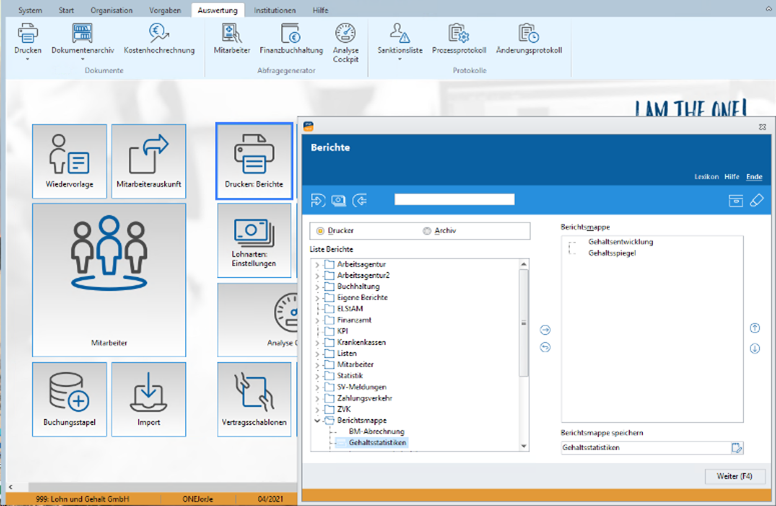Viewport: 776px width, 506px height.
Task: Open the Sanktionsliste ribbon icon
Action: [x=399, y=34]
